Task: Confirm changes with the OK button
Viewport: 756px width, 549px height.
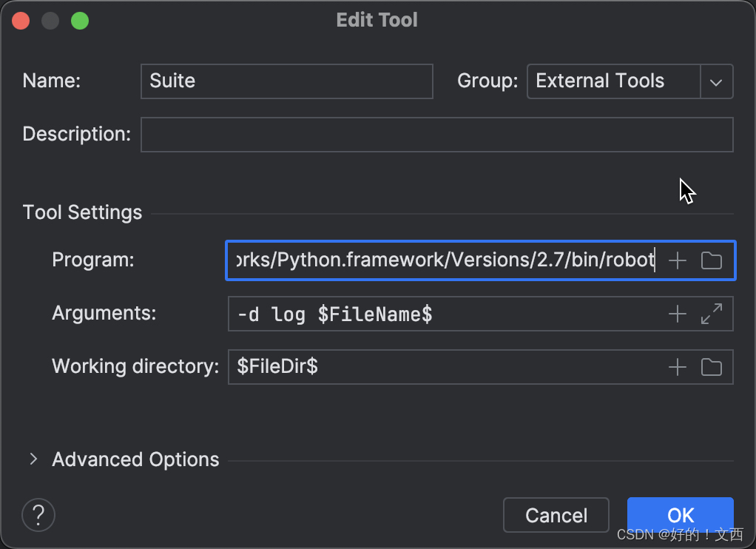Action: 681,515
